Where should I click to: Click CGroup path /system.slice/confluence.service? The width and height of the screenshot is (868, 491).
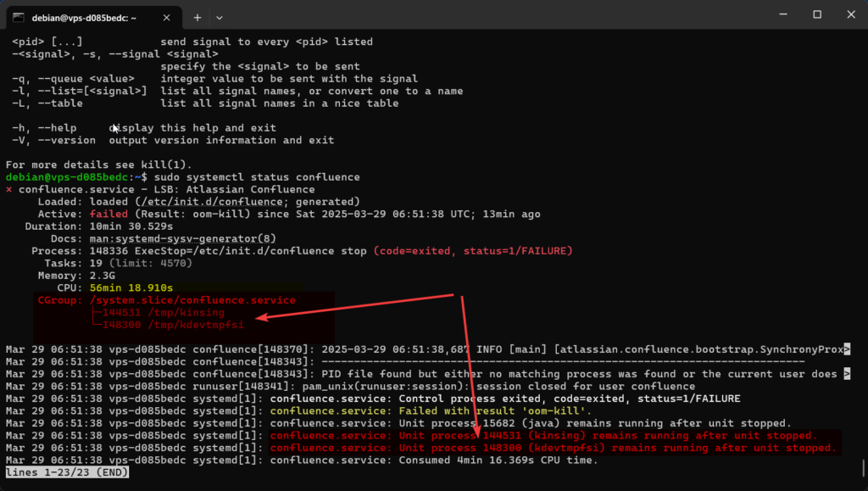tap(192, 300)
